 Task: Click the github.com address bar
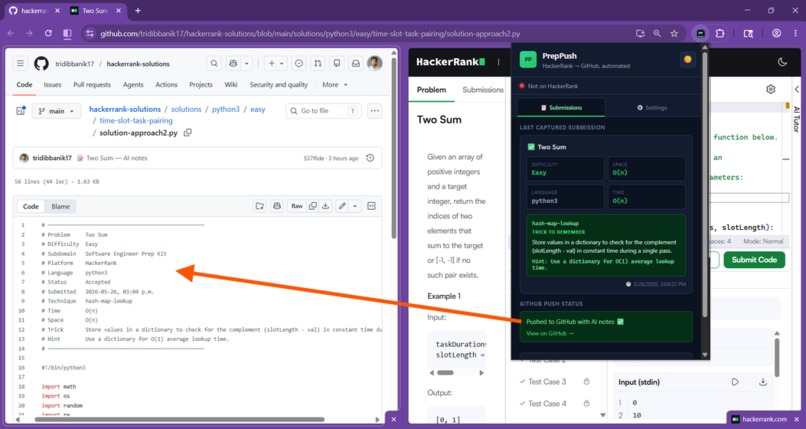pyautogui.click(x=360, y=33)
